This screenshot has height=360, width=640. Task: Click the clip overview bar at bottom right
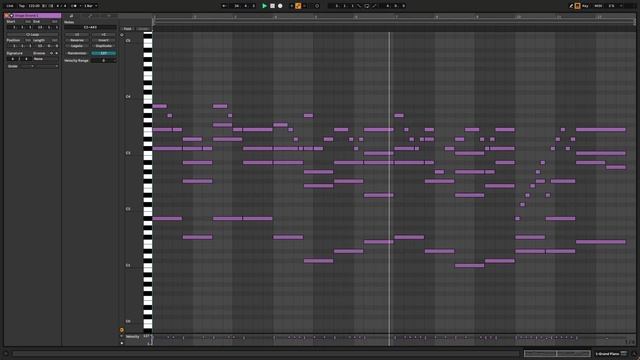point(557,353)
